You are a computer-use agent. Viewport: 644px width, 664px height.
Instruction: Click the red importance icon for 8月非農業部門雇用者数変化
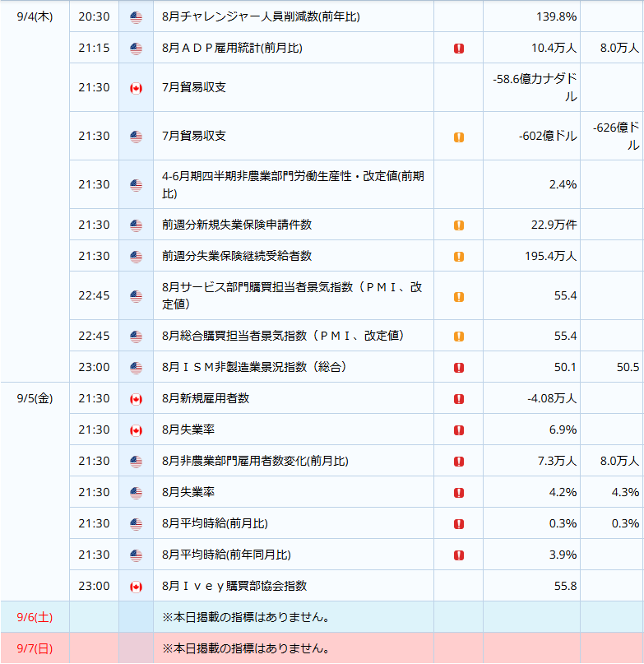coord(459,461)
